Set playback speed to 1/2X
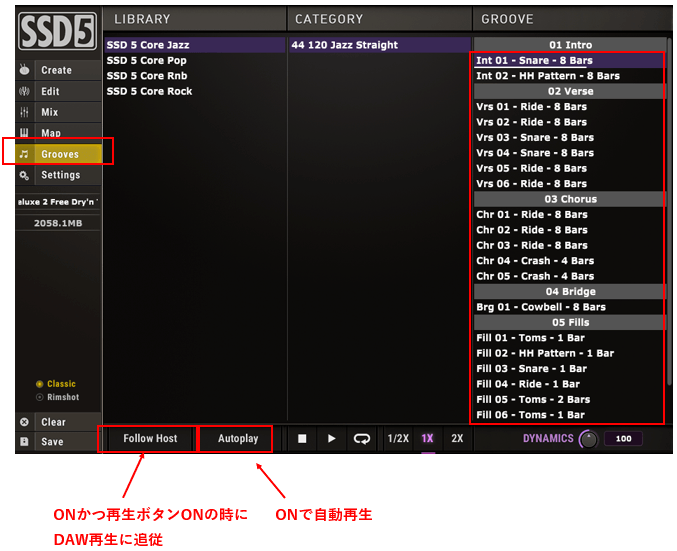 398,439
